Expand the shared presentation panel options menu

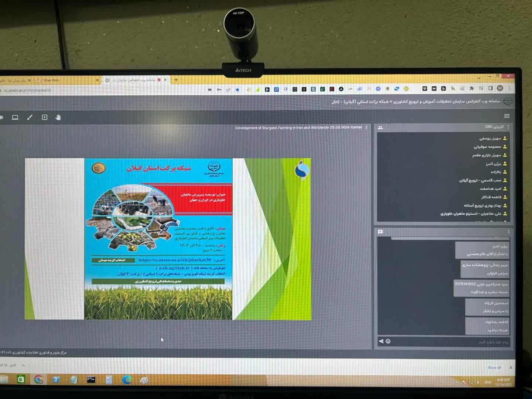tap(366, 127)
